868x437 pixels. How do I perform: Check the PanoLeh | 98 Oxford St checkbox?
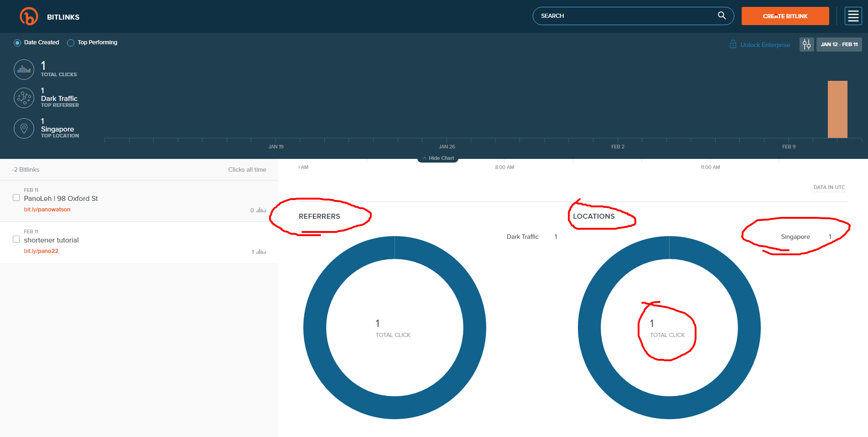[x=16, y=198]
